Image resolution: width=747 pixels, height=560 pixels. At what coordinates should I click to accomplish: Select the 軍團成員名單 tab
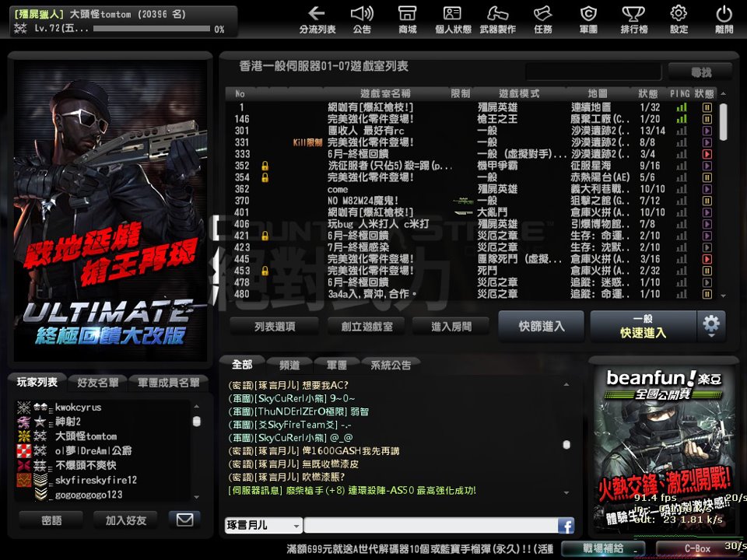[x=168, y=383]
